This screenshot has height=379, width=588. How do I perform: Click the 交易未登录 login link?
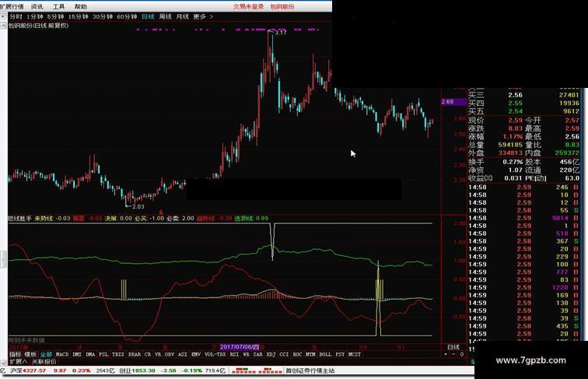pyautogui.click(x=248, y=7)
